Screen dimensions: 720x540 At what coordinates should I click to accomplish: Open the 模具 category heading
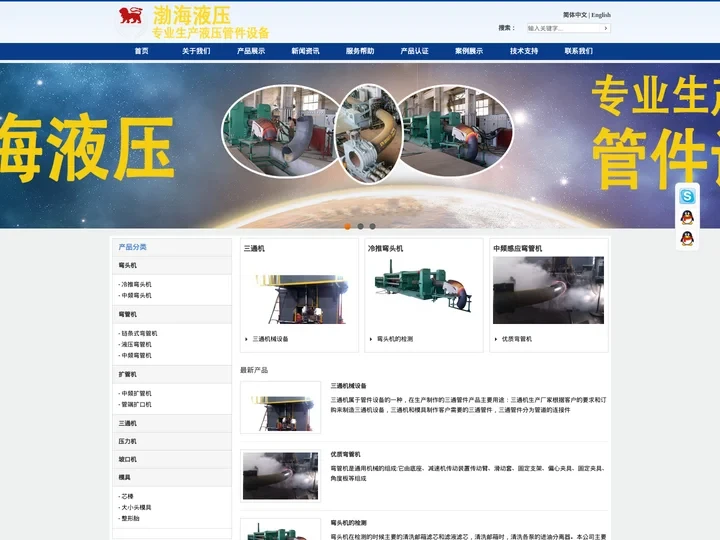(x=124, y=478)
